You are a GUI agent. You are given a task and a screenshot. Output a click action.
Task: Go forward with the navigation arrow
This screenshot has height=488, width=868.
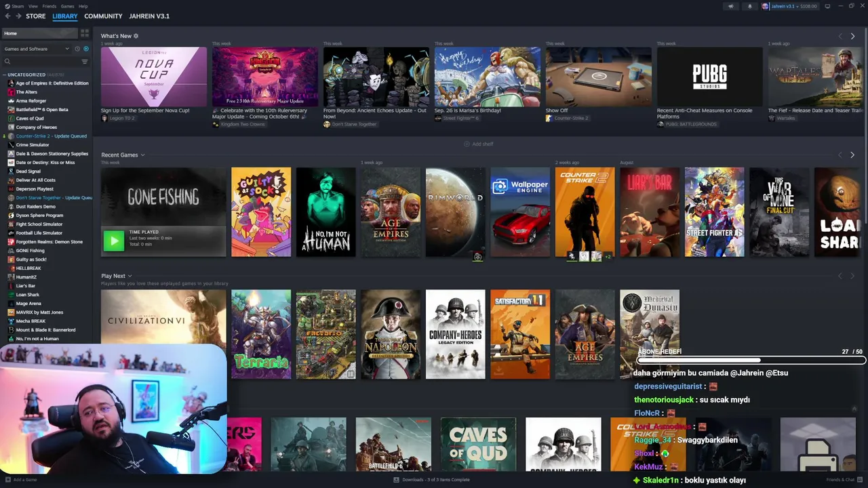(18, 16)
